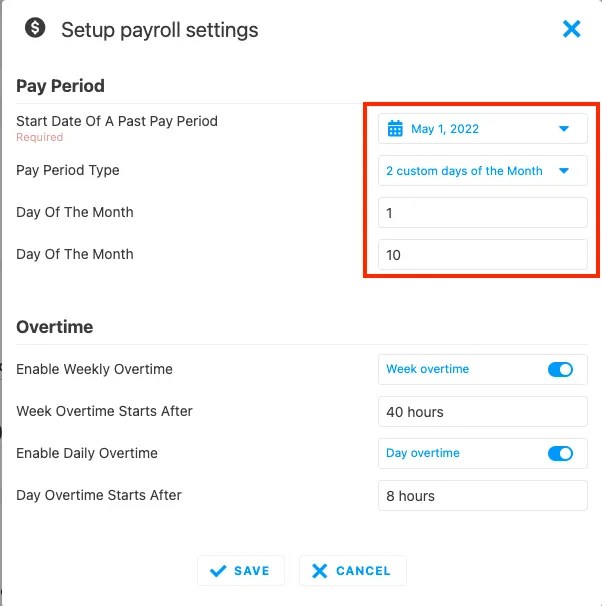Click the X icon on Cancel
The width and height of the screenshot is (602, 606).
click(x=320, y=571)
